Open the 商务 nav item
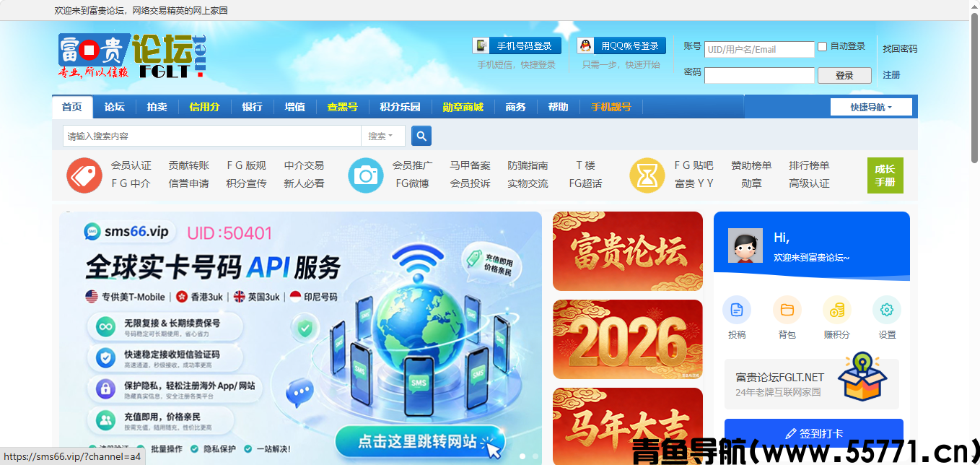The image size is (980, 465). 515,107
